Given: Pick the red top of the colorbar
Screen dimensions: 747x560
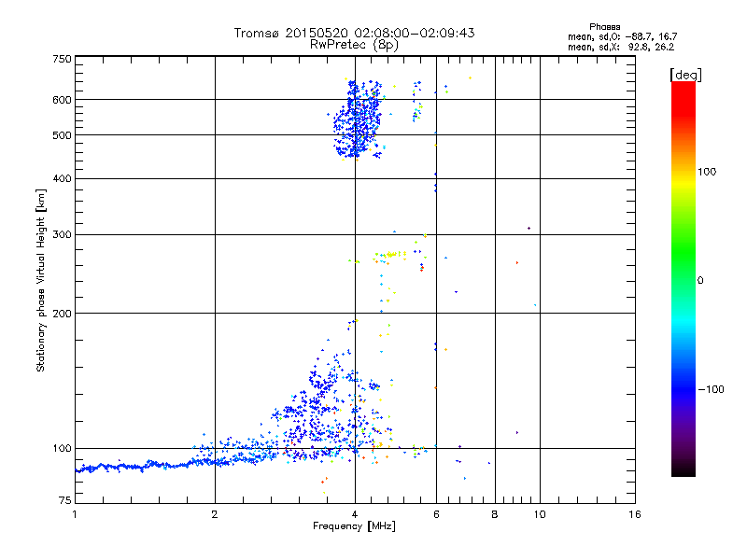Looking at the screenshot, I should tap(683, 88).
